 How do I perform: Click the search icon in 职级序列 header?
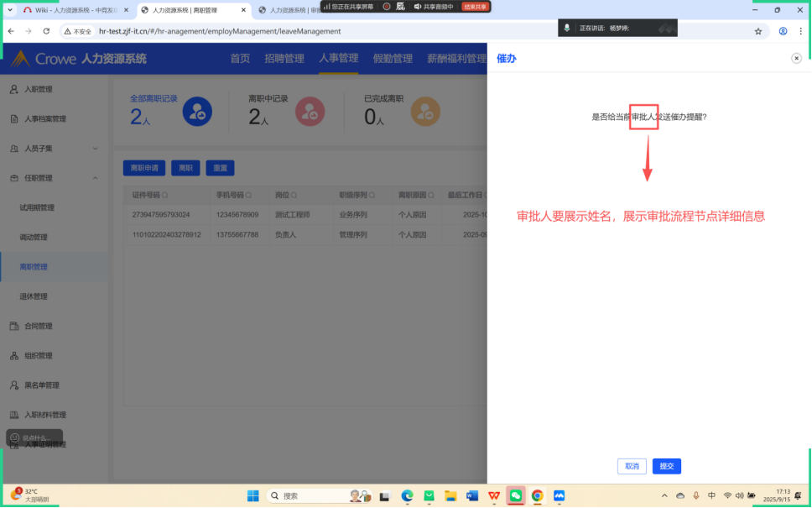click(372, 196)
